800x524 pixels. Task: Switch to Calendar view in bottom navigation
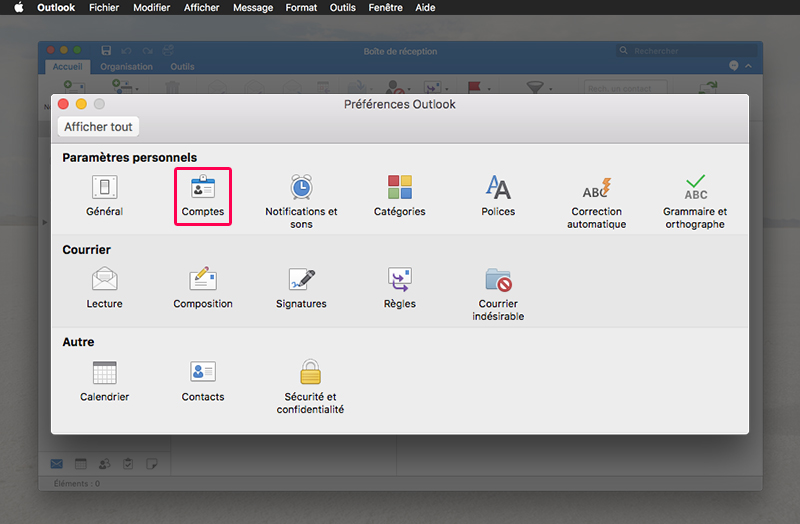(x=81, y=464)
